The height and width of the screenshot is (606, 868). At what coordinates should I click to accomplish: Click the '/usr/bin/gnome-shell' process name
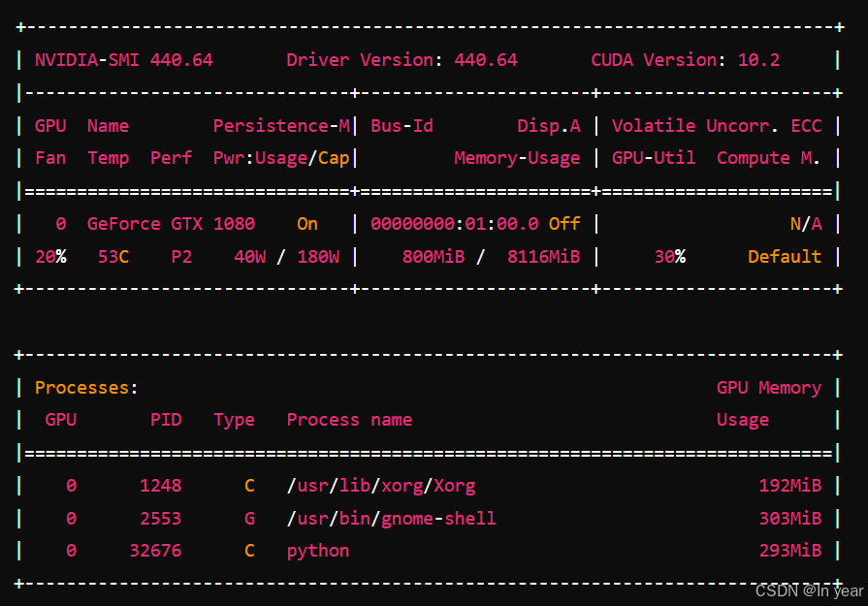coord(392,519)
